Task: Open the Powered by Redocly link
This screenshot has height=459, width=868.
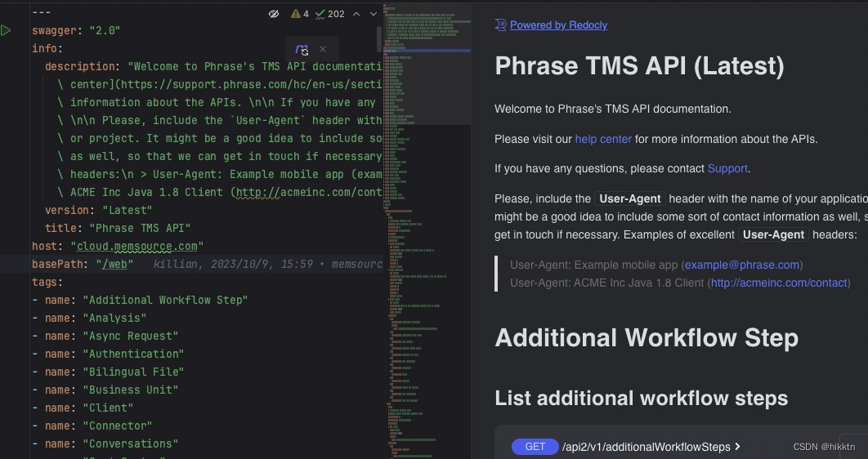Action: (x=558, y=25)
